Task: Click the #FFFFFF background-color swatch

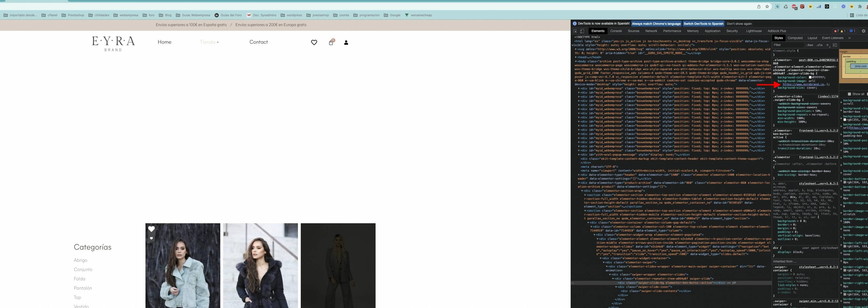Action: [x=810, y=78]
